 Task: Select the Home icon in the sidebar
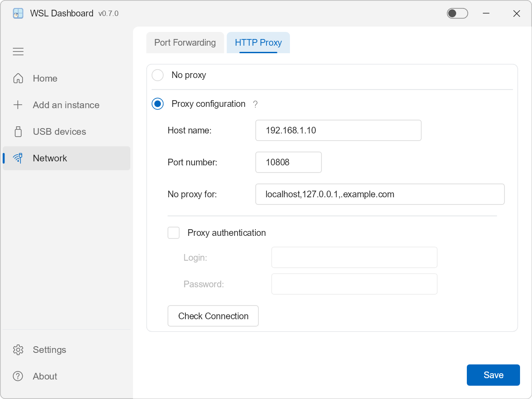[x=18, y=78]
